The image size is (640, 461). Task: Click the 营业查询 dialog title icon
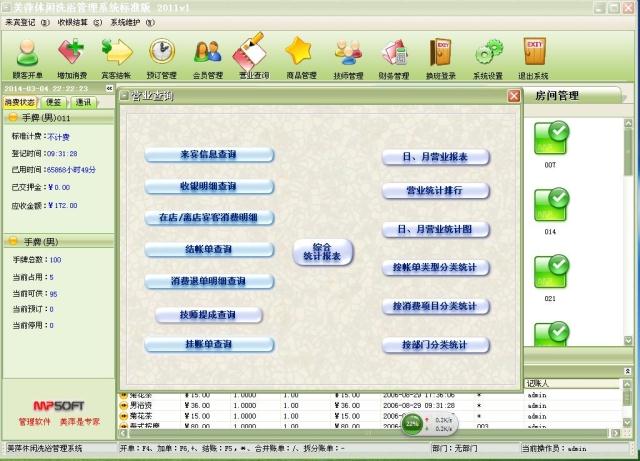pyautogui.click(x=124, y=96)
